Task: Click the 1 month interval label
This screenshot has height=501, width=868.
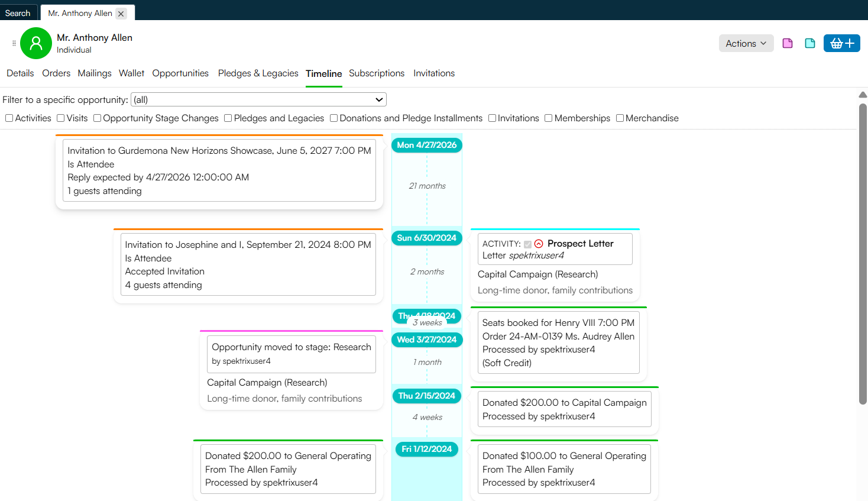Action: tap(427, 362)
